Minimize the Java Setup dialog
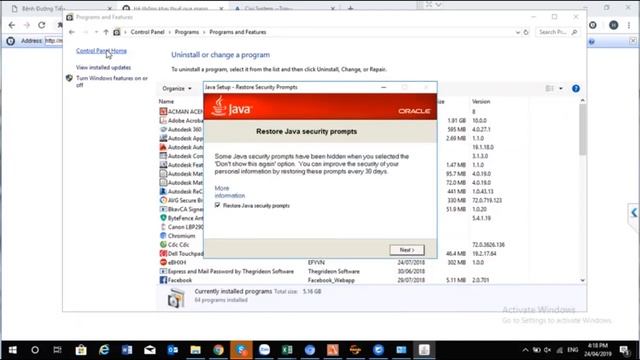Viewport: 640px width, 360px height. (383, 87)
